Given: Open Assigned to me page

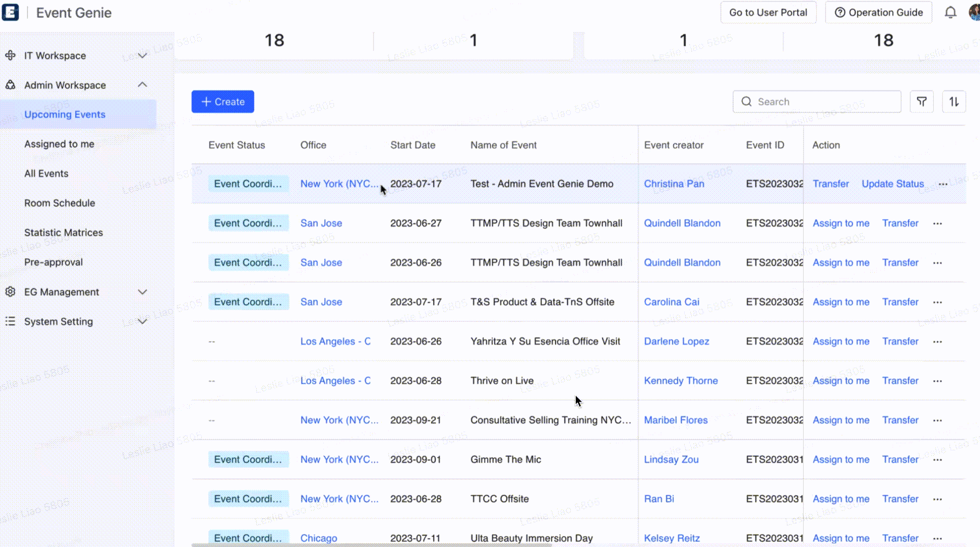Looking at the screenshot, I should point(59,144).
